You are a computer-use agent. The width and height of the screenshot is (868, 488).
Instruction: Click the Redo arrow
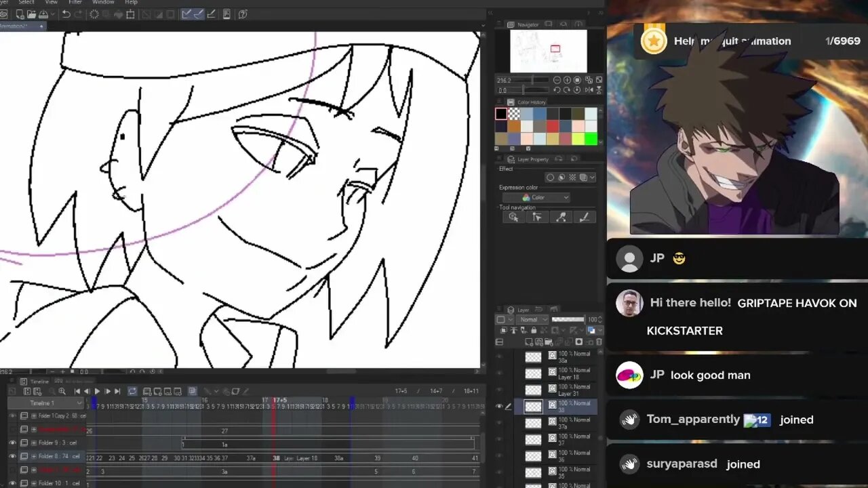tap(79, 14)
